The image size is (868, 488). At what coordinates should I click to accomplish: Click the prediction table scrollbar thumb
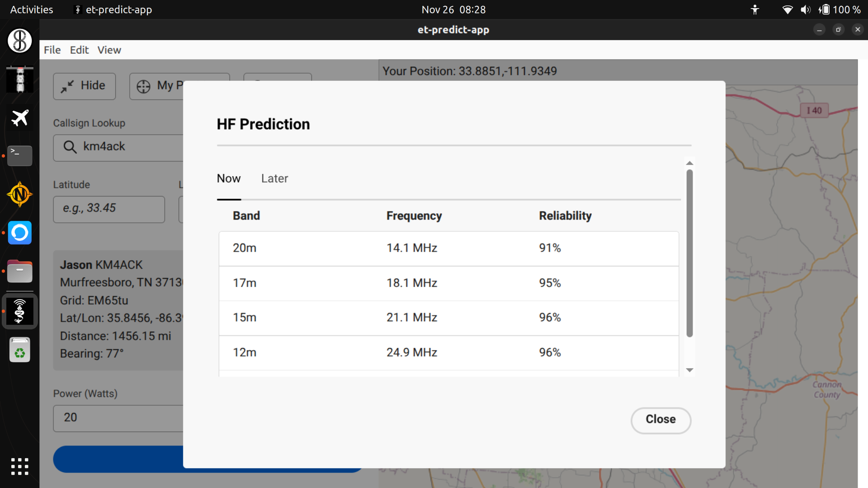click(689, 253)
